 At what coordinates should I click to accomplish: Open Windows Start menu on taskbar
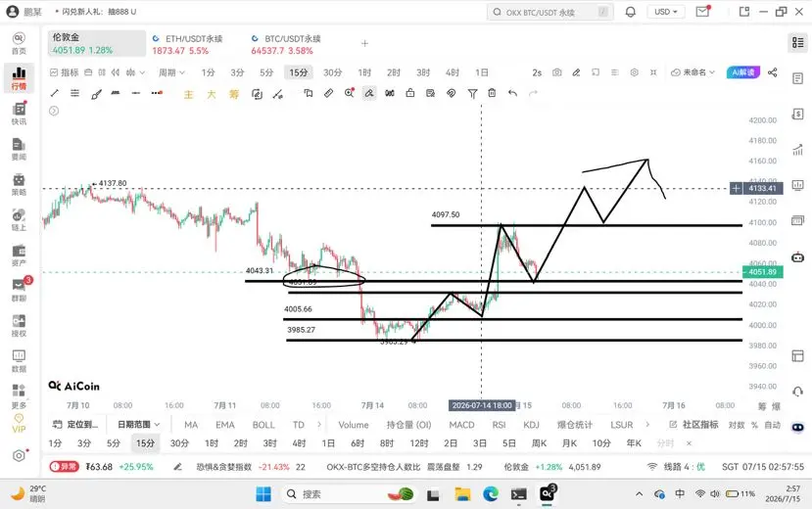(x=263, y=494)
